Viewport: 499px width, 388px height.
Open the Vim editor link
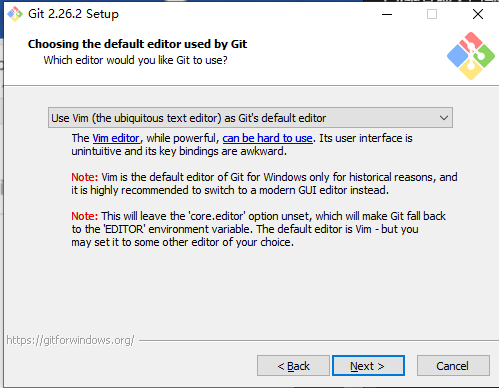[116, 138]
